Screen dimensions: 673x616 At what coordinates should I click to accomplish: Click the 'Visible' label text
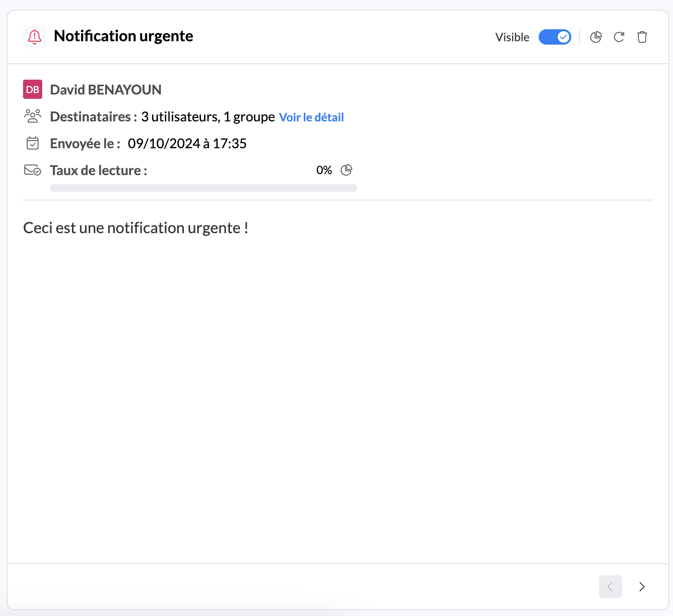click(512, 37)
